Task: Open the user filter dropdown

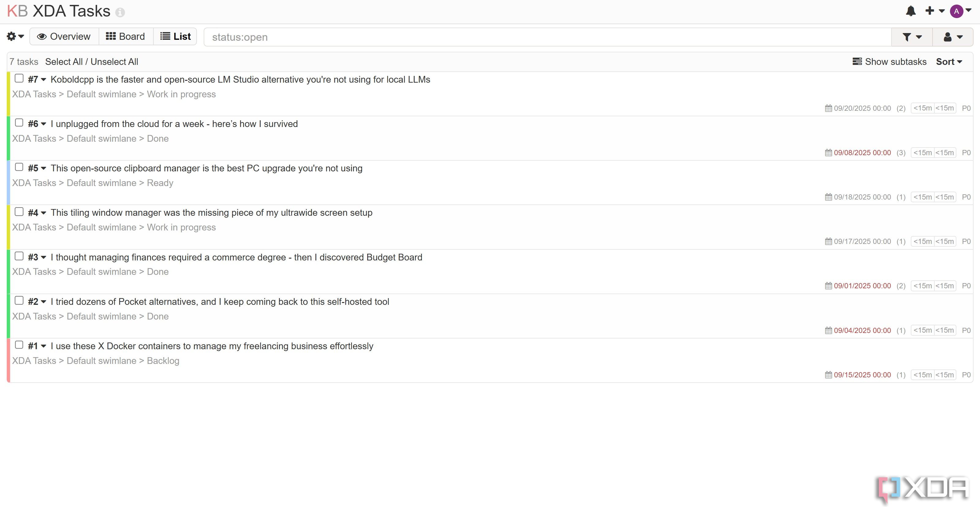Action: [x=953, y=37]
